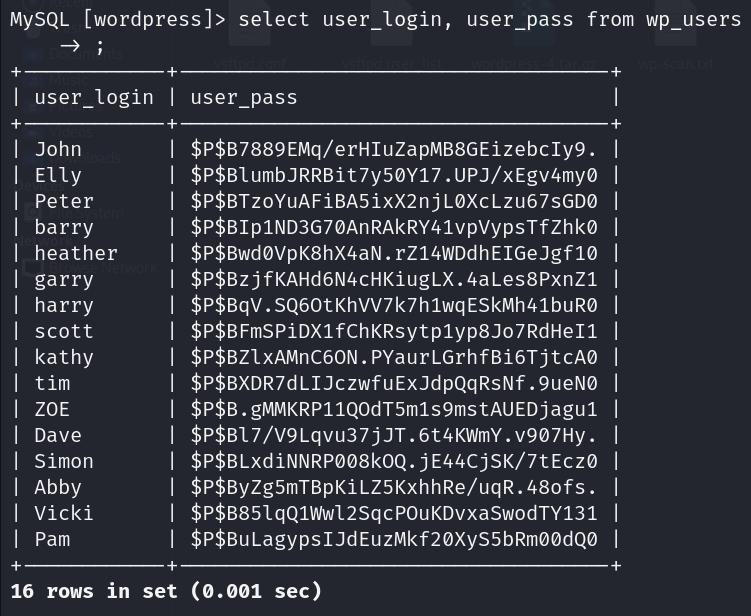Viewport: 751px width, 616px height.
Task: Click Abby's hash value
Action: click(x=394, y=487)
